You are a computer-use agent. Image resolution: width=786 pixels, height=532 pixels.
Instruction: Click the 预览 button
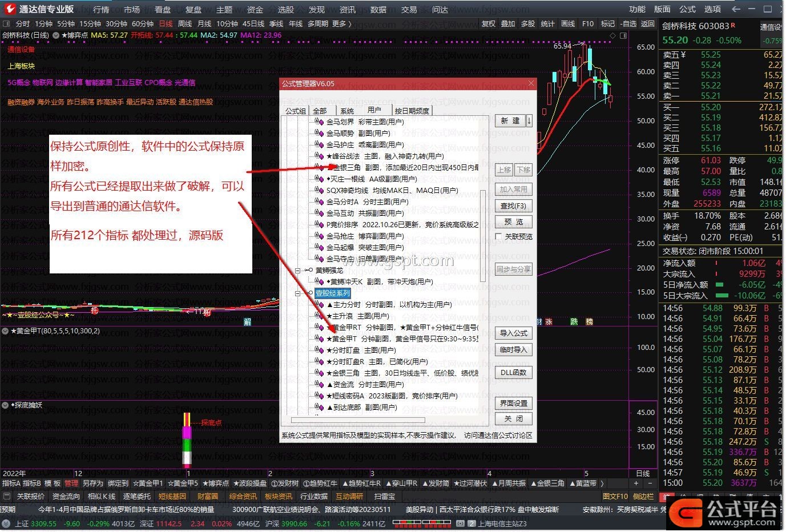click(513, 221)
